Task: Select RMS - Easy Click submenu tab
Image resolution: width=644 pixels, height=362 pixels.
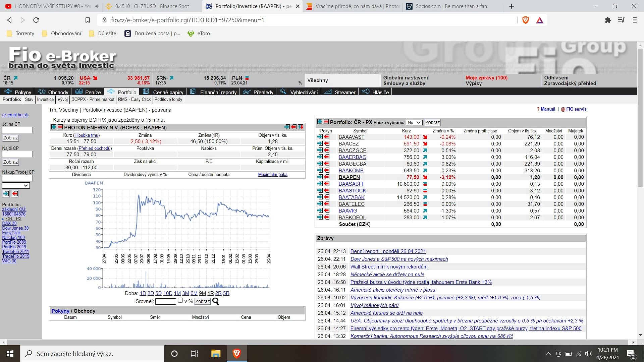Action: pos(134,99)
